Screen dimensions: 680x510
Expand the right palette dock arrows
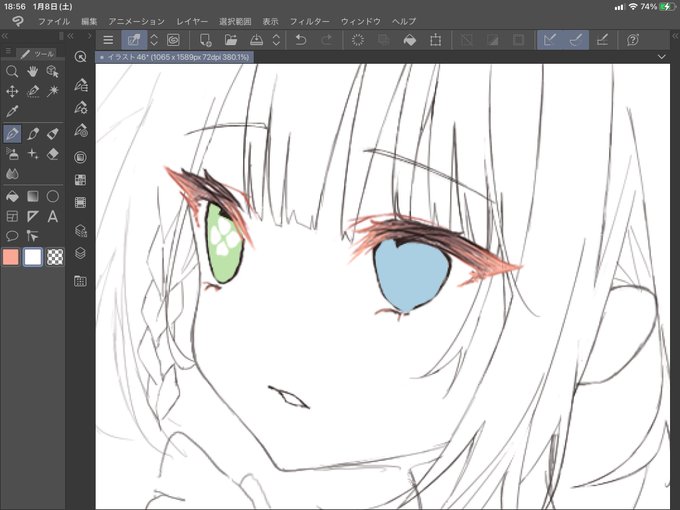tap(675, 36)
